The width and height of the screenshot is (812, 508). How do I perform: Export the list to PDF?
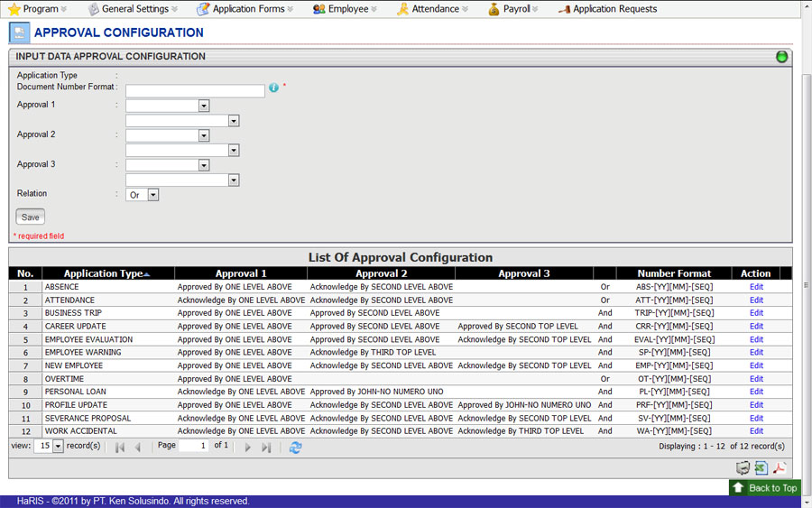tap(779, 467)
